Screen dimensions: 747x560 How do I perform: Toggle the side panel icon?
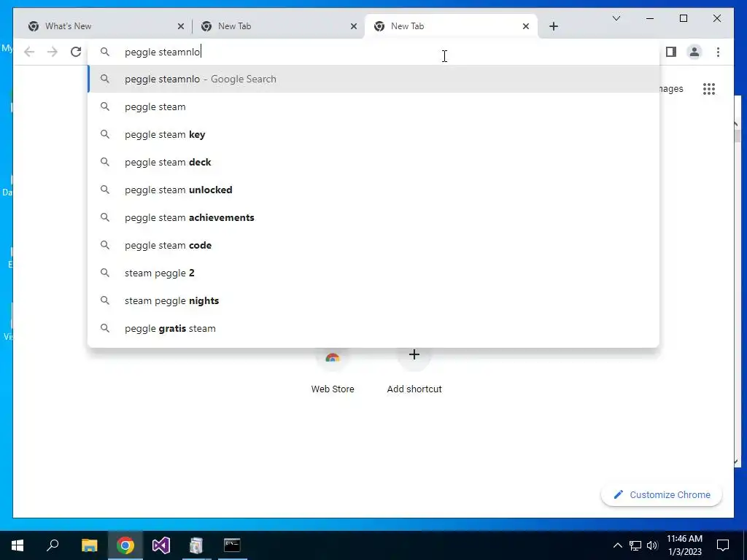coord(671,52)
